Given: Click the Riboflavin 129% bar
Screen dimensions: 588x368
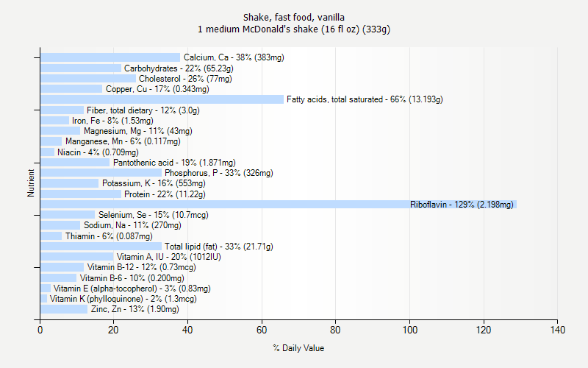Looking at the screenshot, I should (x=279, y=205).
